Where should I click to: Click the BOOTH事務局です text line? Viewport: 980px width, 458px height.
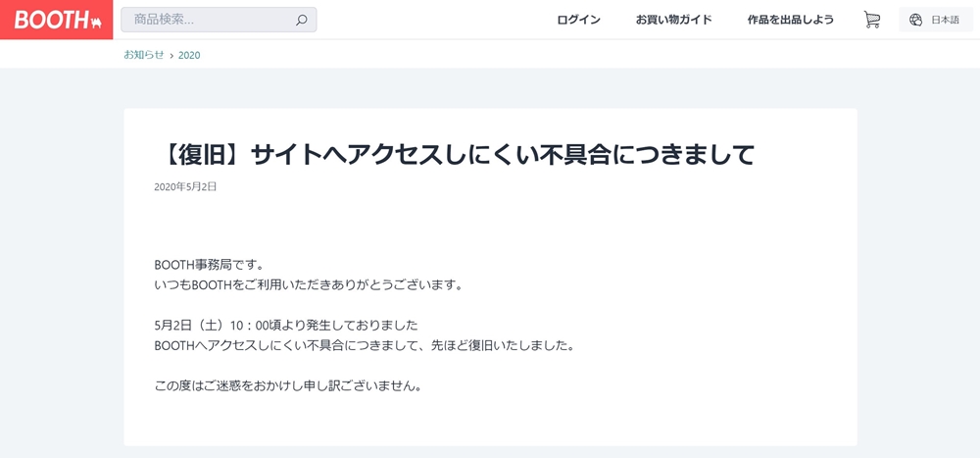click(x=209, y=265)
